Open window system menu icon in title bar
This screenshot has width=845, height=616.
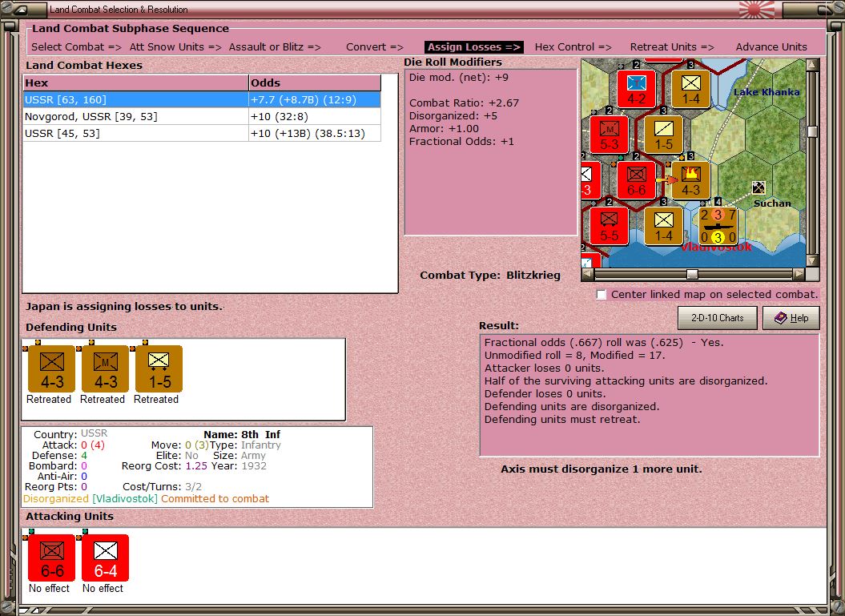click(20, 9)
